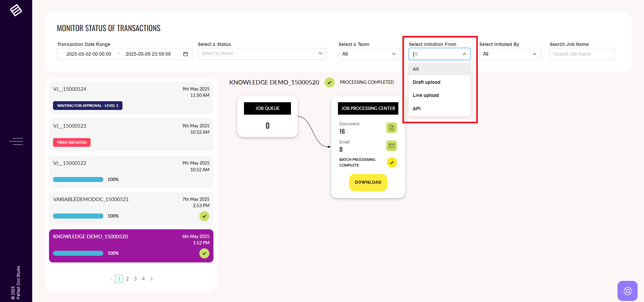Click the Perfect Doc Studio logo icon
This screenshot has height=302, width=644.
click(16, 10)
